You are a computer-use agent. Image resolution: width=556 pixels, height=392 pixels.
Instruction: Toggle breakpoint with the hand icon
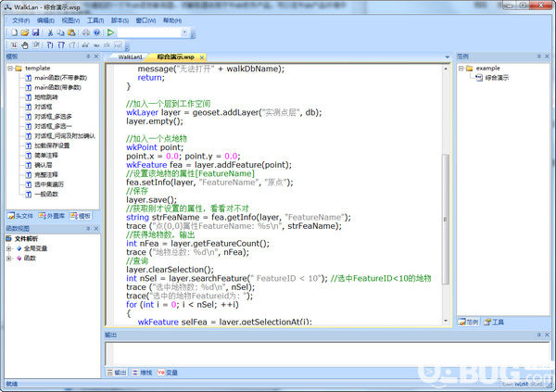coord(24,45)
